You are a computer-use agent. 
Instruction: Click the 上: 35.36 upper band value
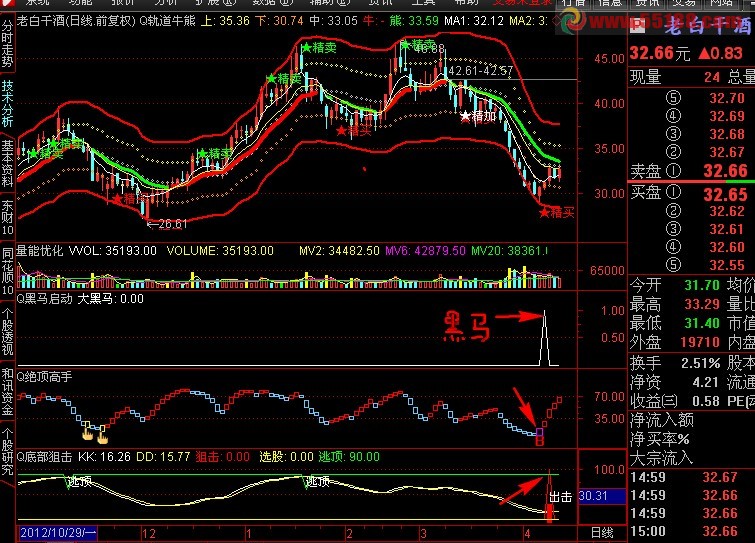pos(225,21)
